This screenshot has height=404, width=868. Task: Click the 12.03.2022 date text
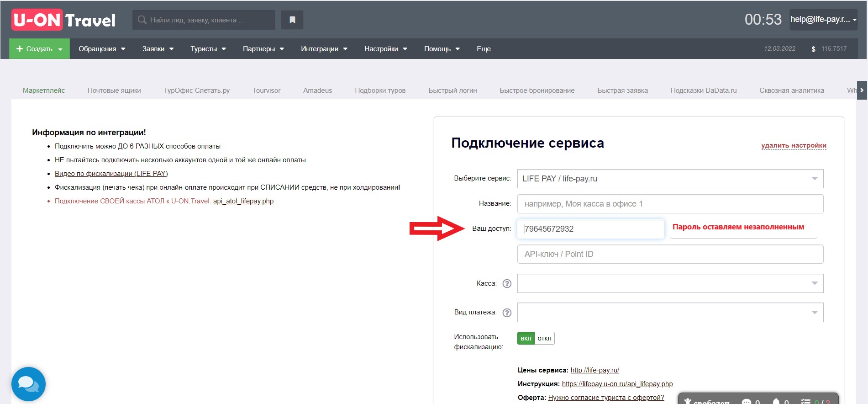[780, 48]
